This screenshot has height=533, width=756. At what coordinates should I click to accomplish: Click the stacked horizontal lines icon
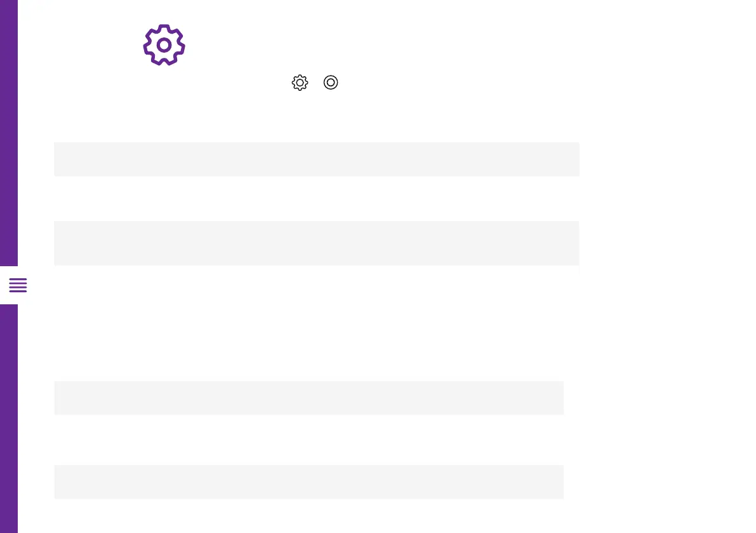[18, 286]
